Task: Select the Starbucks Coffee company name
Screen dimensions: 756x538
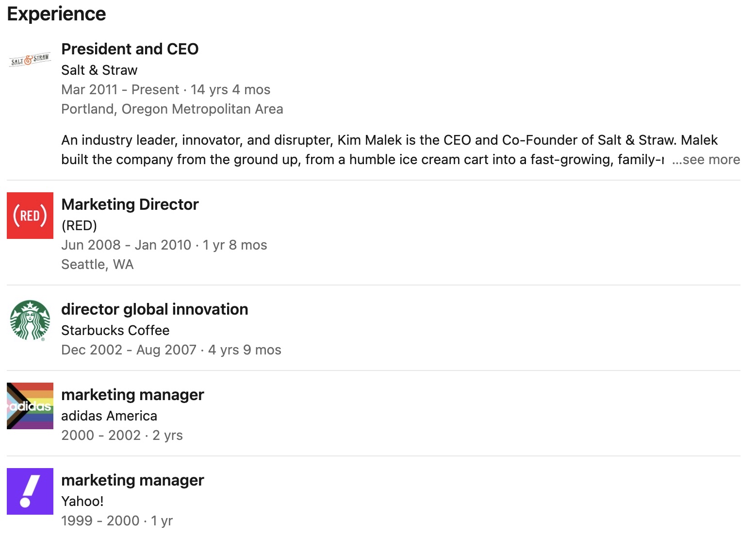Action: pyautogui.click(x=115, y=331)
